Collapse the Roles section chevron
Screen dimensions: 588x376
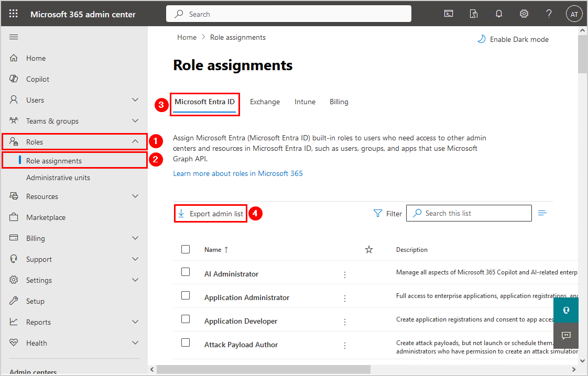tap(135, 142)
